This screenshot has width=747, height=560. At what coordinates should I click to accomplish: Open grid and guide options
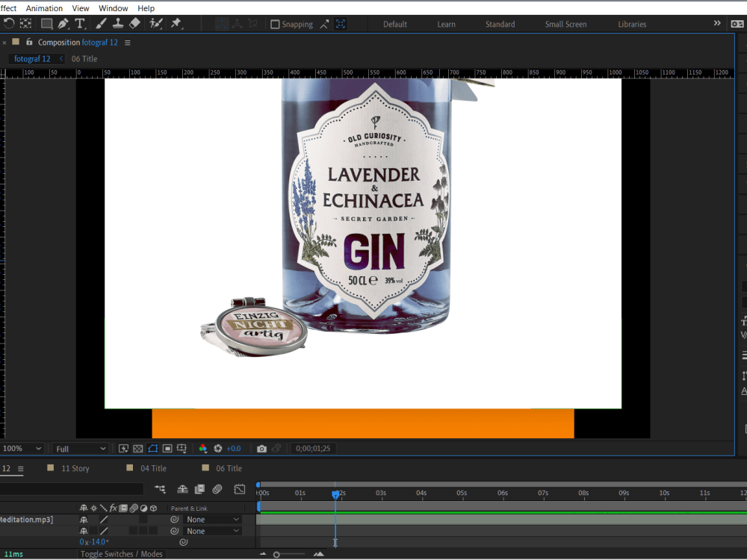(182, 449)
